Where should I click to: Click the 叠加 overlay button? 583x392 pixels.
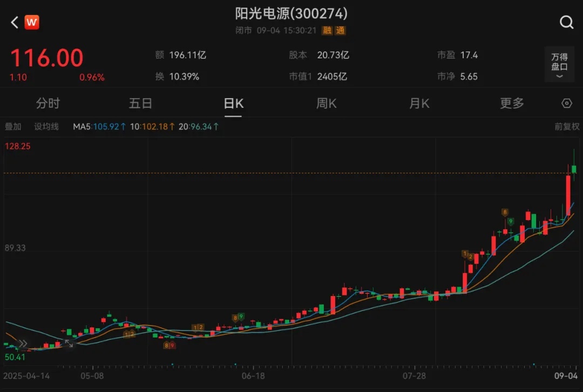(13, 127)
